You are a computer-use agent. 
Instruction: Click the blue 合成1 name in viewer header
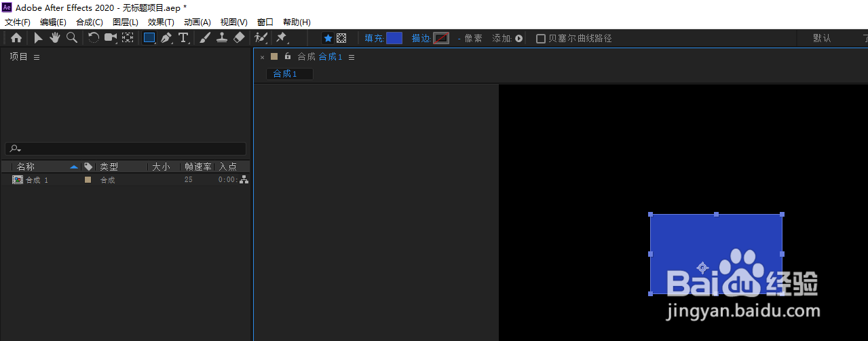pos(331,57)
